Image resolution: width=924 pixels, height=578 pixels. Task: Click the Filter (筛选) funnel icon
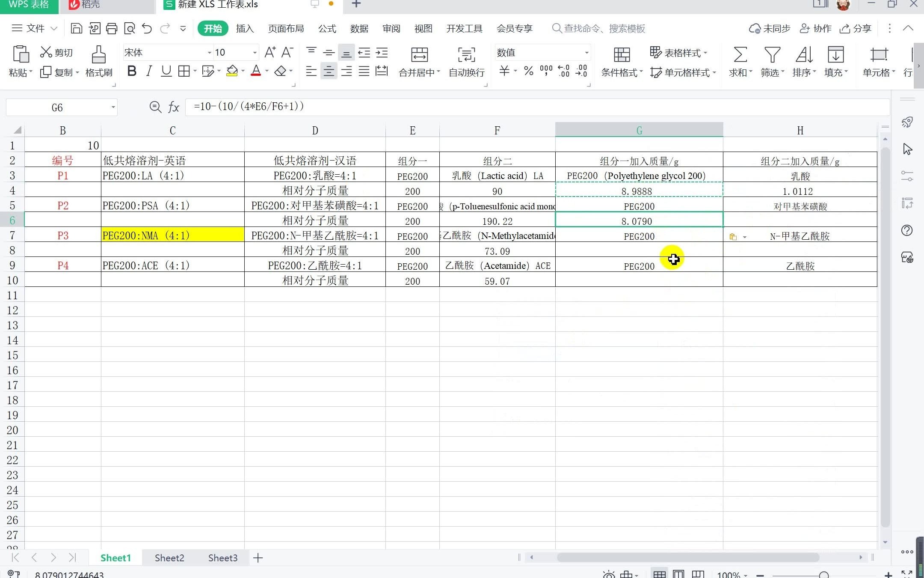[772, 55]
